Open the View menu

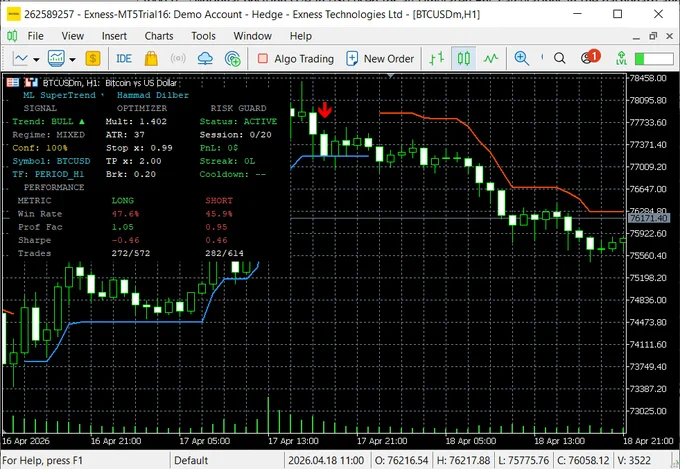click(72, 36)
